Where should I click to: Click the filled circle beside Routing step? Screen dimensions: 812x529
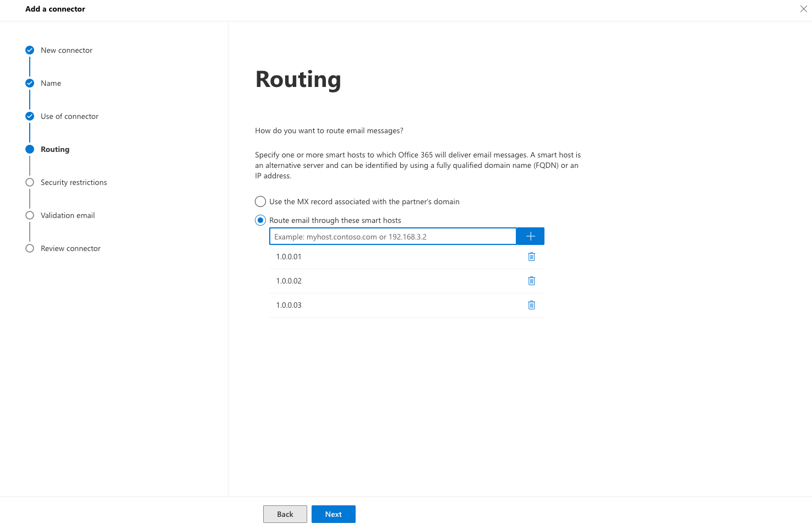29,149
